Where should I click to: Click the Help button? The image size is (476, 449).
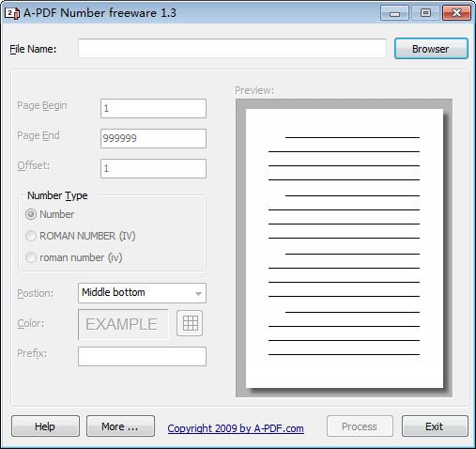(45, 426)
